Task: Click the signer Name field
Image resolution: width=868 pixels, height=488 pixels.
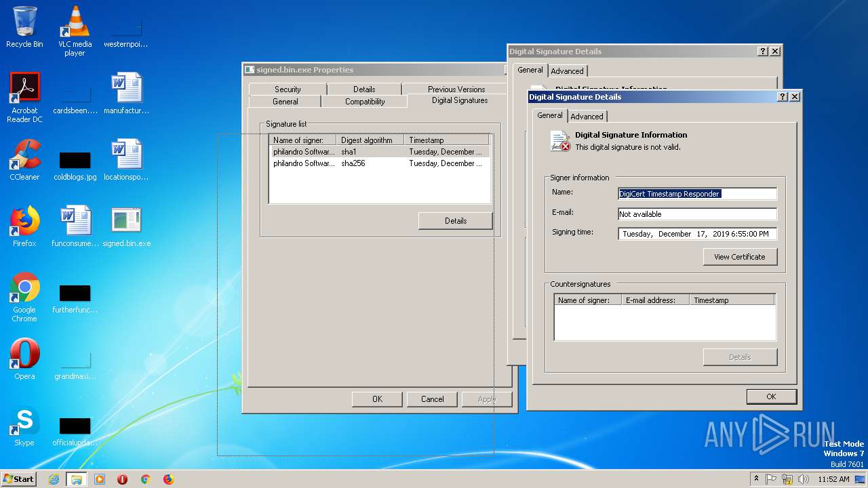Action: pyautogui.click(x=697, y=194)
